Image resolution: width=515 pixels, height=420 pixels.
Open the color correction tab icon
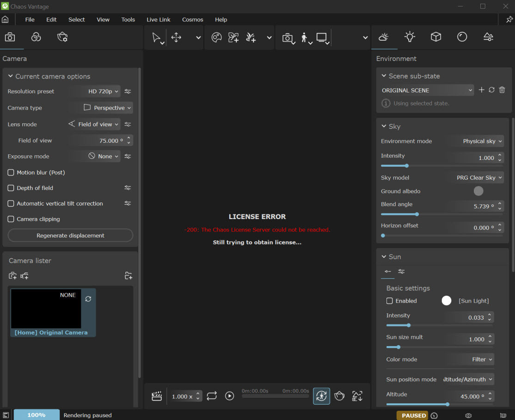click(x=36, y=37)
